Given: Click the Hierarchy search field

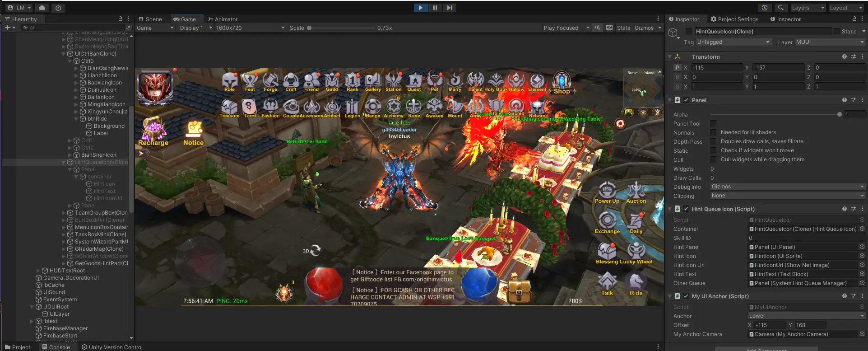Looking at the screenshot, I should [73, 28].
